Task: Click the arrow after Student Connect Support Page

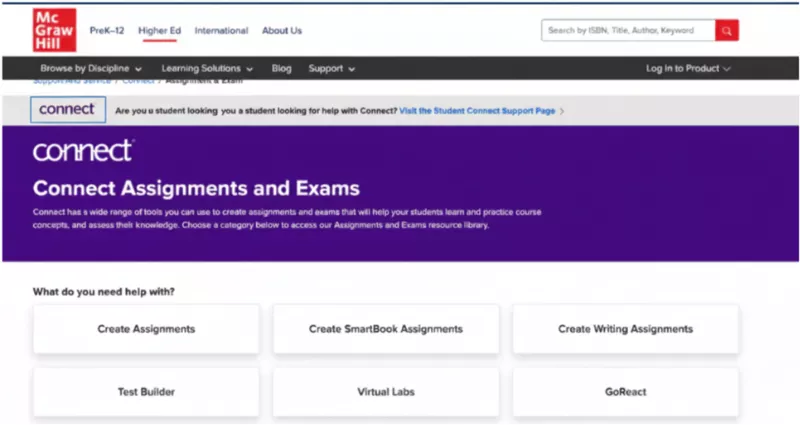Action: click(562, 111)
